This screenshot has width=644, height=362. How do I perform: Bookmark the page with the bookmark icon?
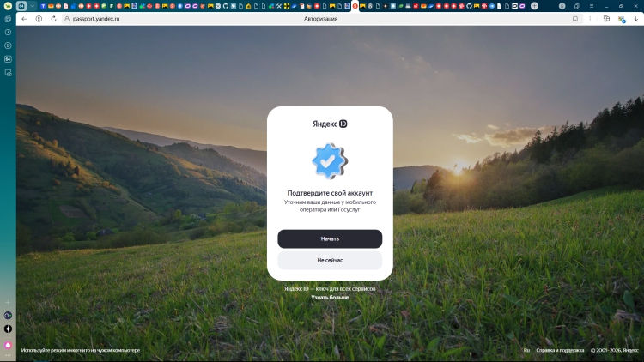(575, 19)
